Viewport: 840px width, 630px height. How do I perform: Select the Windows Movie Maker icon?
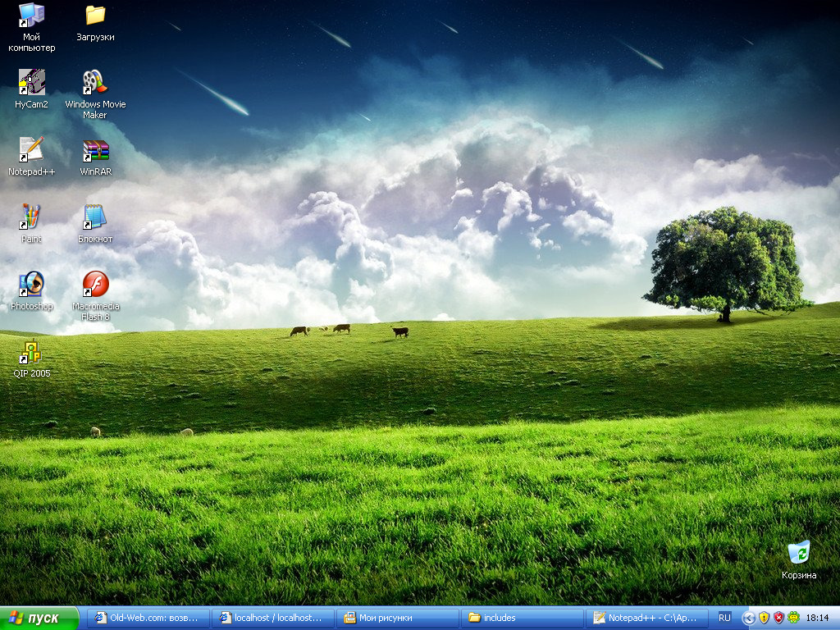[x=95, y=83]
